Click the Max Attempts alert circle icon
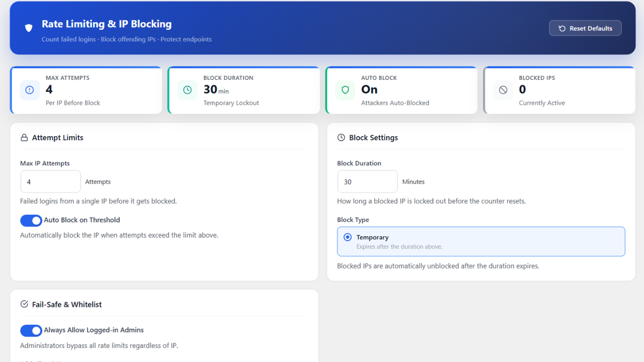 [x=30, y=90]
